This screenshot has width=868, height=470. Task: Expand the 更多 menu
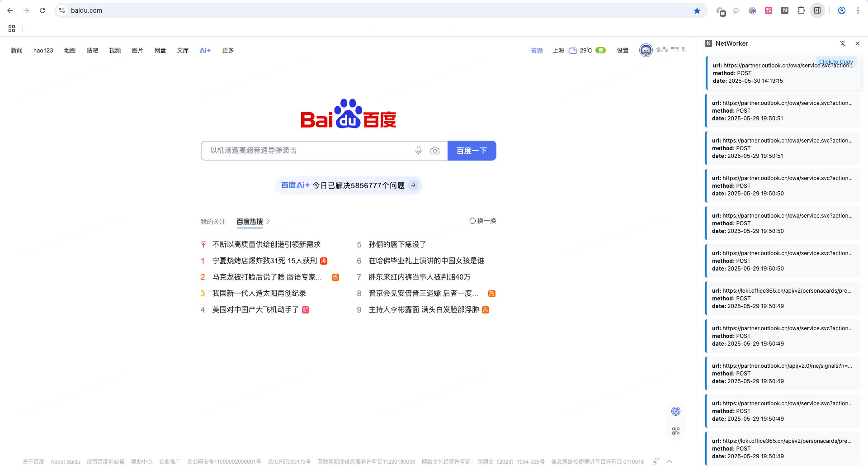click(228, 50)
